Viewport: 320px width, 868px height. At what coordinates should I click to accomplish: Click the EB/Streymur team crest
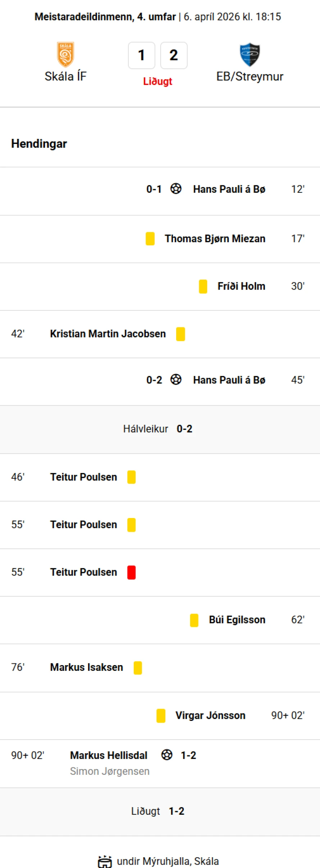pyautogui.click(x=250, y=54)
